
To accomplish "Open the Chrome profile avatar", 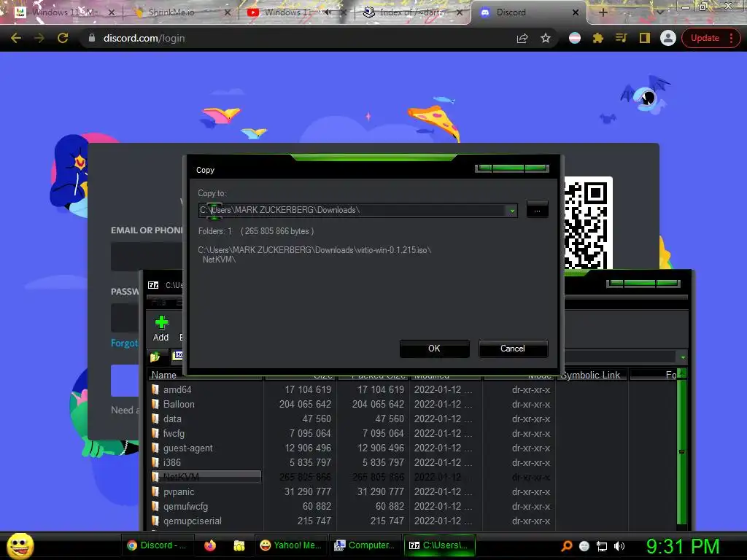I will pos(668,38).
